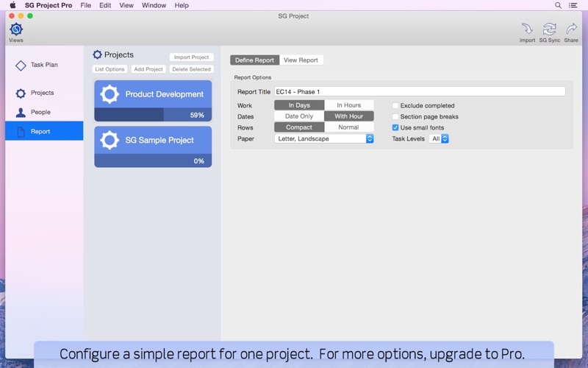
Task: Open the Apple menu
Action: pos(12,5)
